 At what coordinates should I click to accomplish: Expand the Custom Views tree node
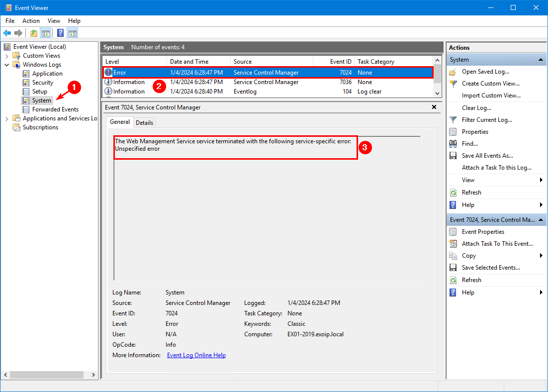click(7, 56)
